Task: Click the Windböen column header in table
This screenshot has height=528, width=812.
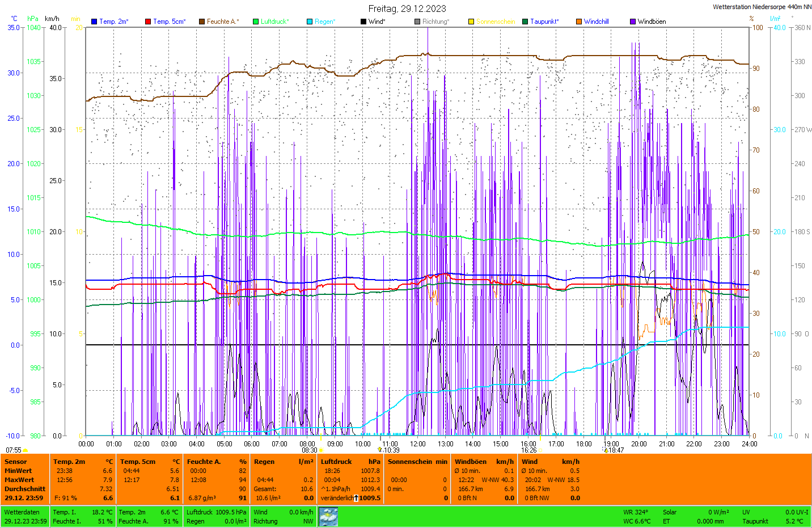Action: (x=470, y=462)
